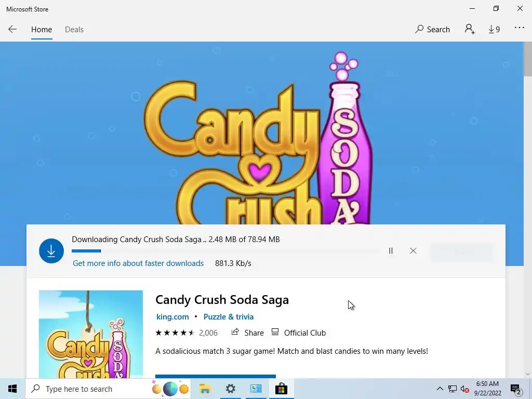Viewport: 532px width, 399px height.
Task: Click the sign-in account icon
Action: [x=470, y=29]
